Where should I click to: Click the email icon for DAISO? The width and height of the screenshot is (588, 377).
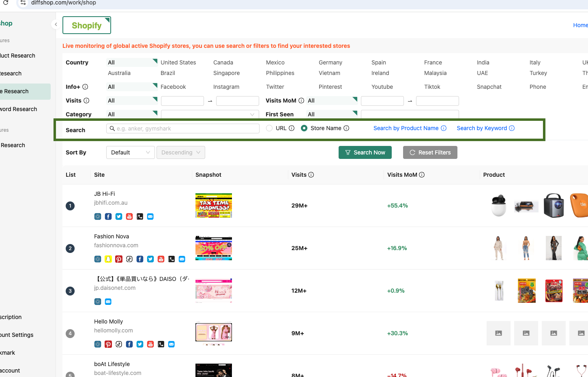[108, 302]
